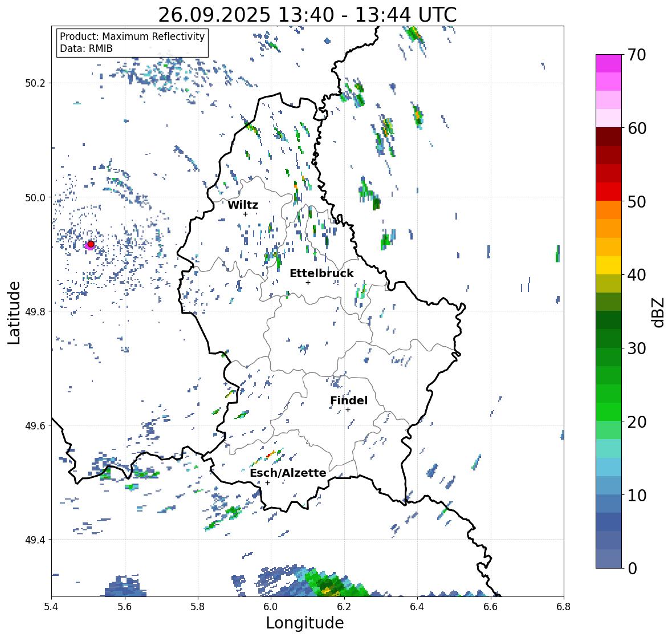The height and width of the screenshot is (637, 672).
Task: Click longitude tick label 6.8
Action: click(x=564, y=607)
